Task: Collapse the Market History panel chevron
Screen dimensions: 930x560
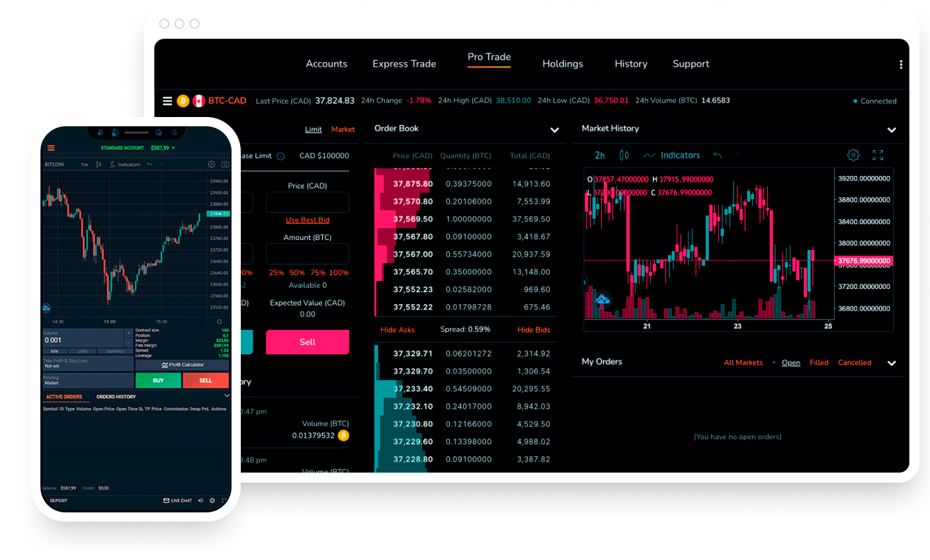Action: coord(892,130)
